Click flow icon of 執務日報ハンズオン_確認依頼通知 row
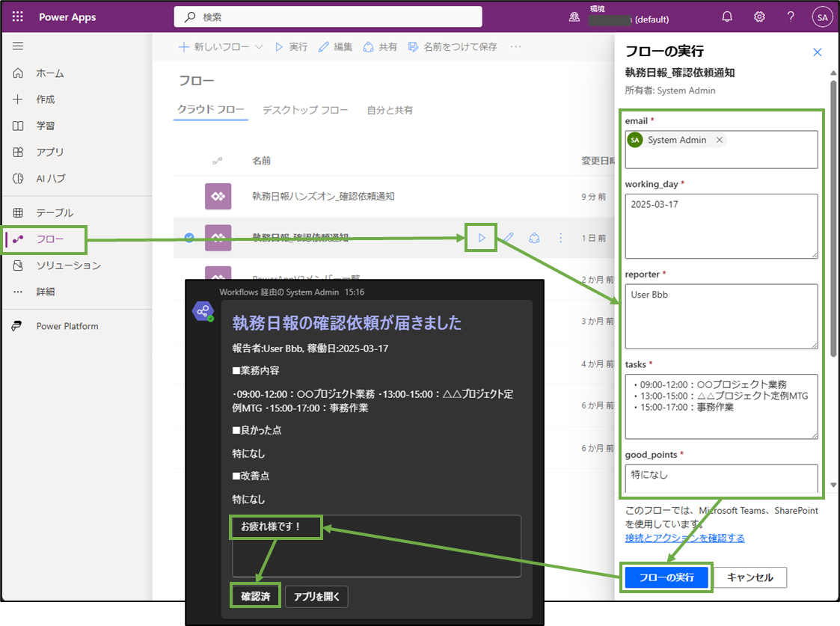840x626 pixels. point(218,197)
